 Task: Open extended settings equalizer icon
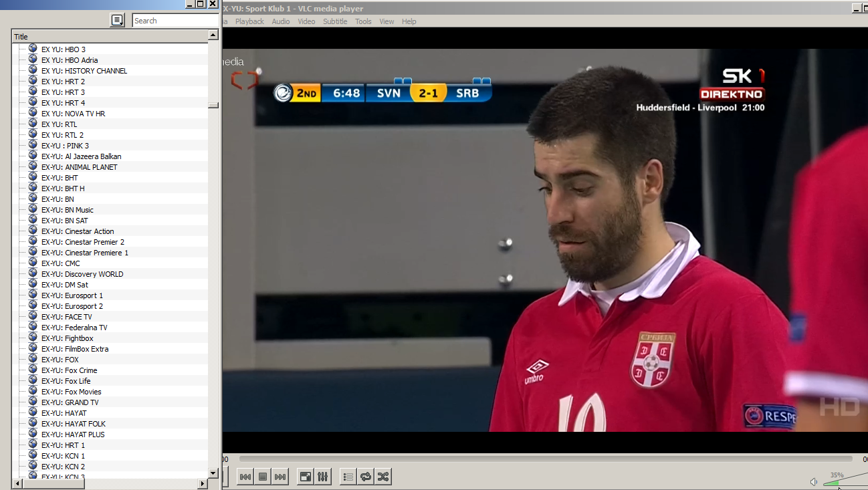pos(322,477)
